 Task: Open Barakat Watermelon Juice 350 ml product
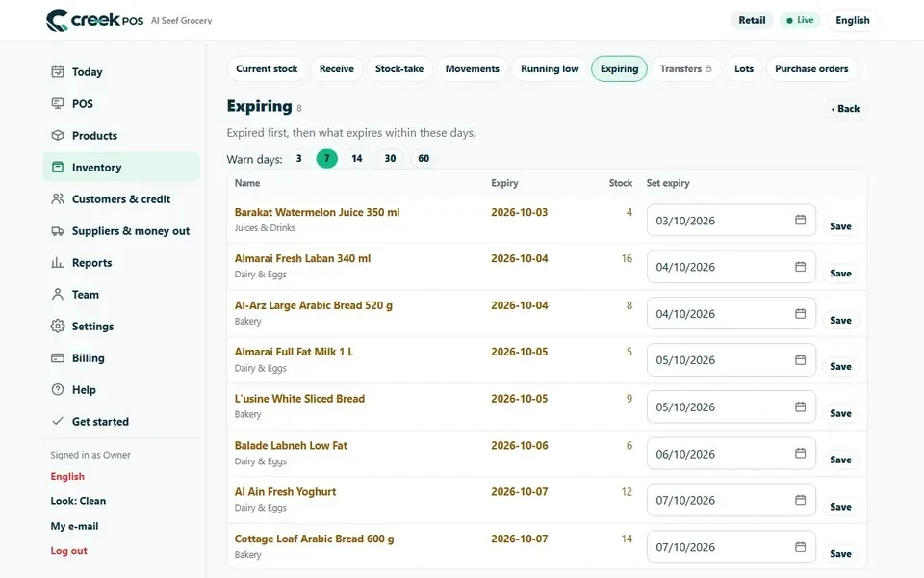(317, 212)
